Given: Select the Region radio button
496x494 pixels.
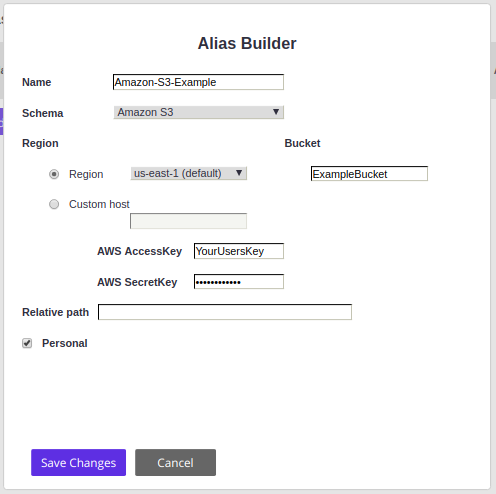Looking at the screenshot, I should [54, 174].
